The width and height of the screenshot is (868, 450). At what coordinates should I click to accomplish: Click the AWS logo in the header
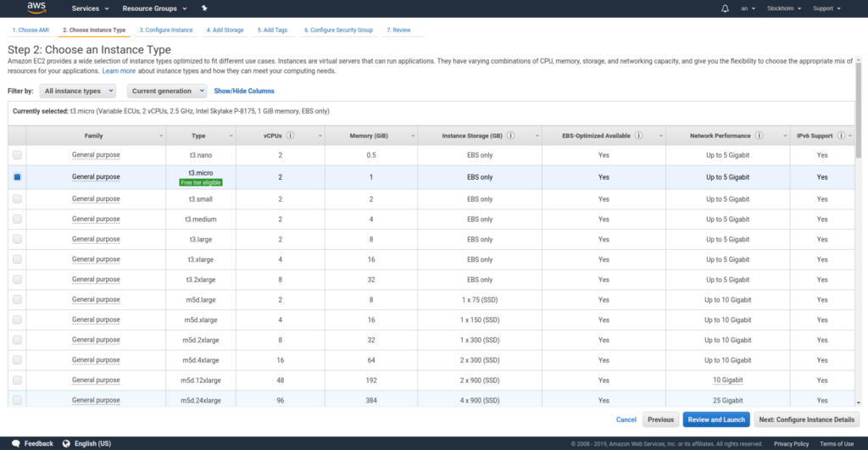point(36,8)
